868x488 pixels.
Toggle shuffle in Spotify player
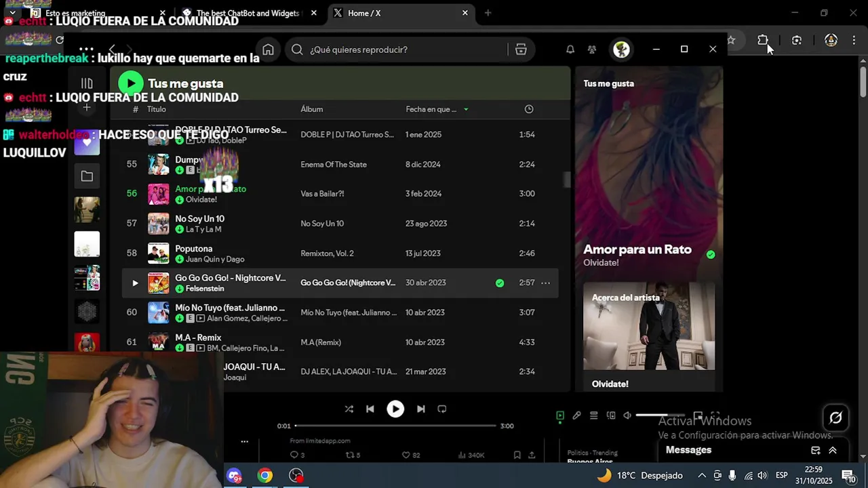[x=349, y=409]
